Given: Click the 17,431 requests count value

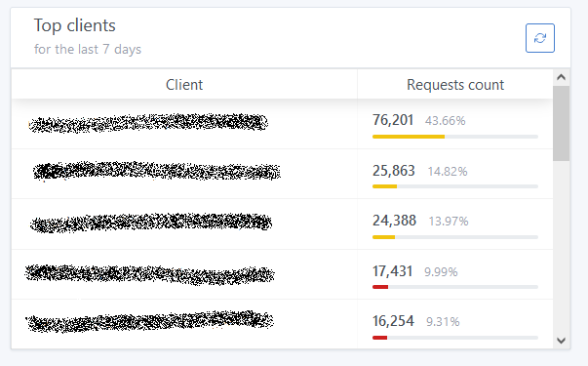Looking at the screenshot, I should point(392,271).
